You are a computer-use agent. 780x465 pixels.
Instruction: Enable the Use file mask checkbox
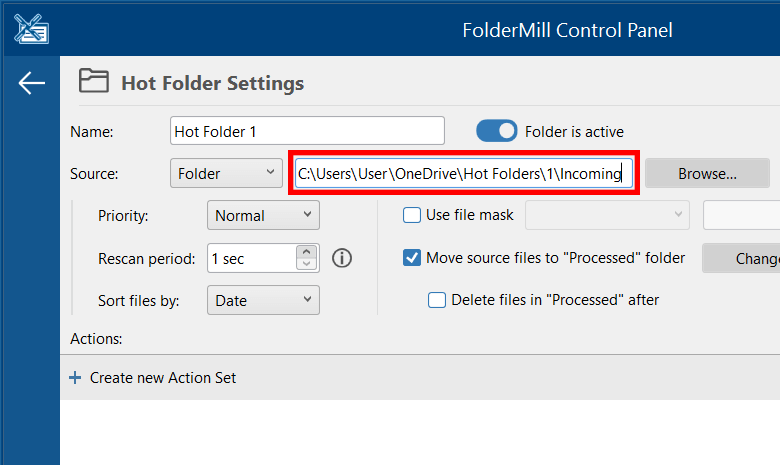[x=412, y=215]
